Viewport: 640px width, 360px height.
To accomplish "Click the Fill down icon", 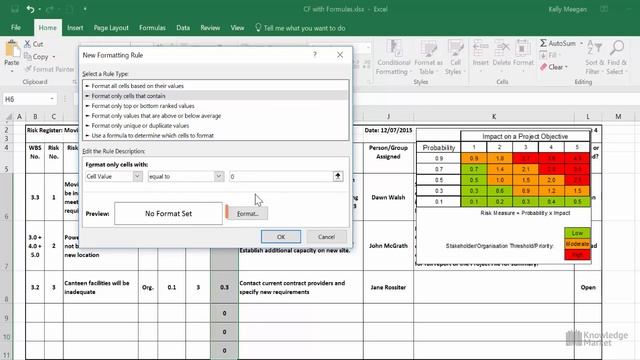I will pyautogui.click(x=543, y=55).
